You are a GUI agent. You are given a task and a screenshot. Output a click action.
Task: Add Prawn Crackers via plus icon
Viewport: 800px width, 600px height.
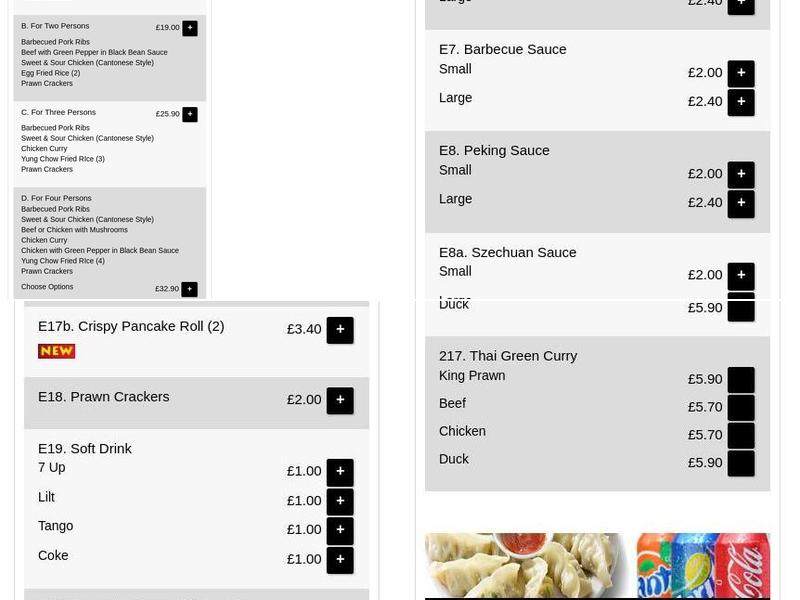click(340, 399)
